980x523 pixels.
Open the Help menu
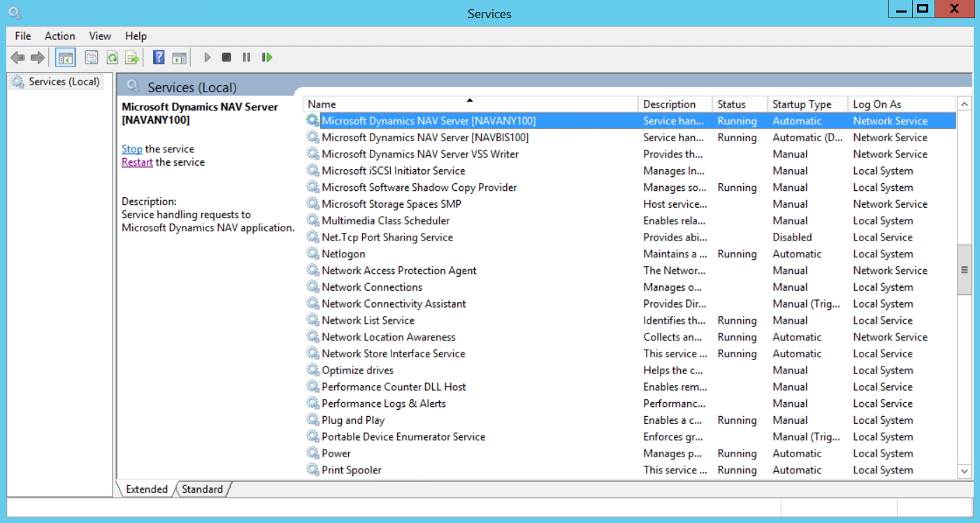pyautogui.click(x=136, y=36)
